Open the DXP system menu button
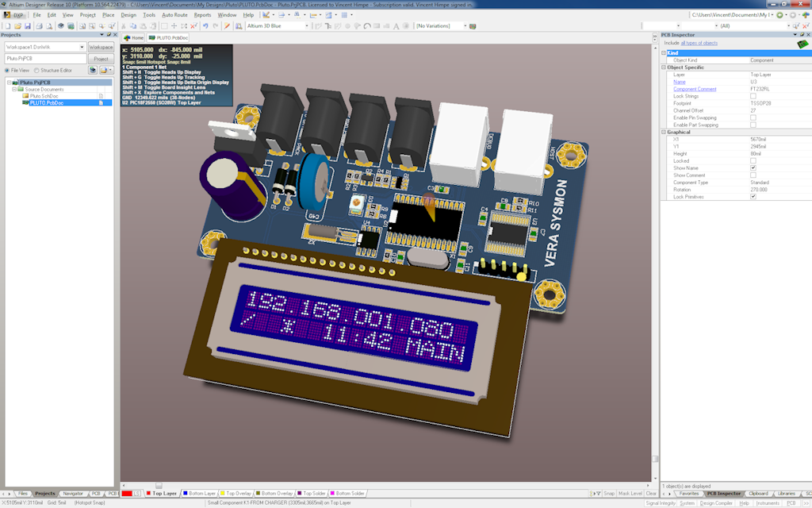 point(14,15)
